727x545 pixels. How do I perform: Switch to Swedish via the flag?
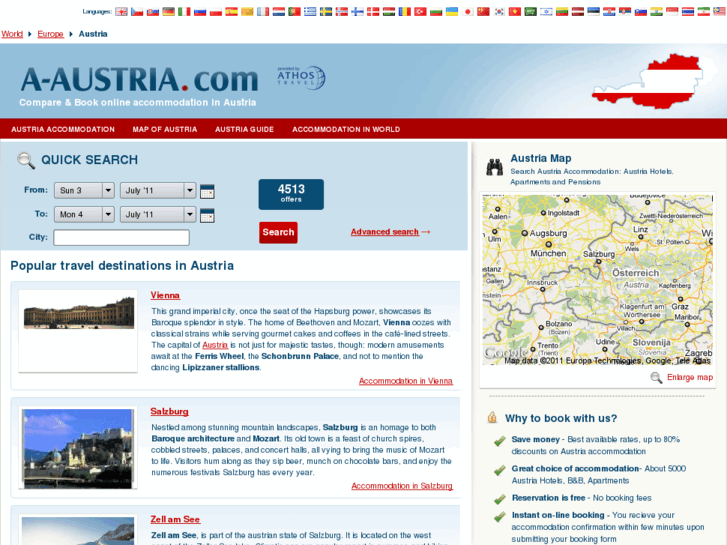(x=326, y=12)
